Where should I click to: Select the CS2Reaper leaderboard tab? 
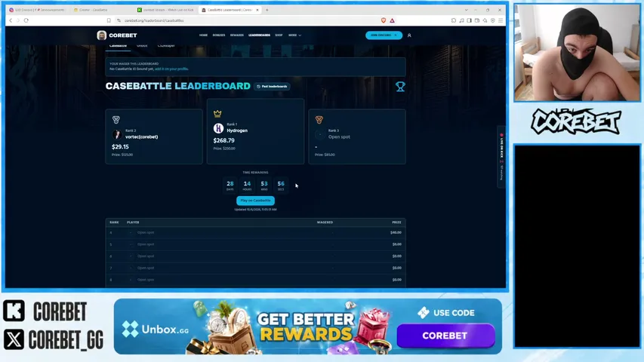(x=166, y=46)
